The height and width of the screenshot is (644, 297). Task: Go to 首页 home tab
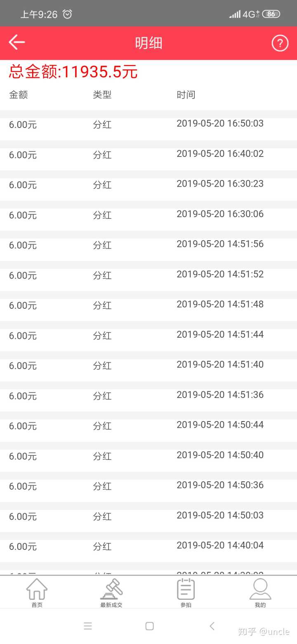coord(37,593)
